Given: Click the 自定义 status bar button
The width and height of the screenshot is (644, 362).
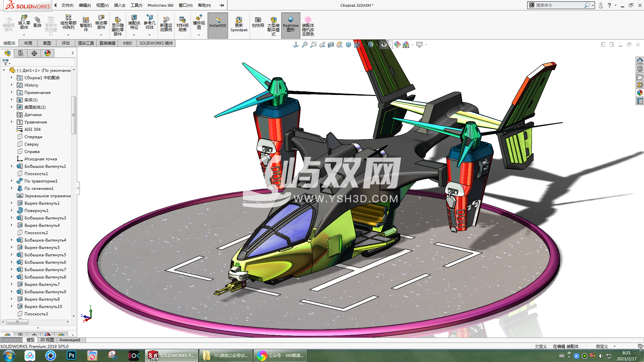Looking at the screenshot, I should click(x=602, y=347).
